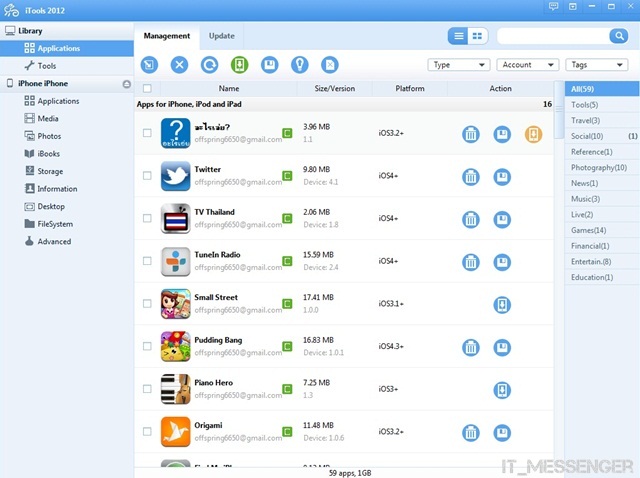Open the Tags dropdown filter
This screenshot has width=640, height=478.
pos(597,65)
